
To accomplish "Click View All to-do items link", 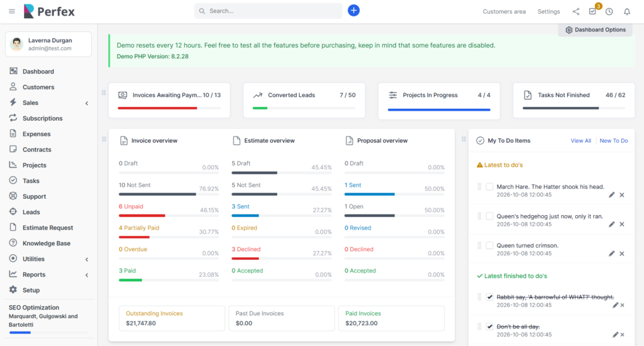I will click(580, 140).
